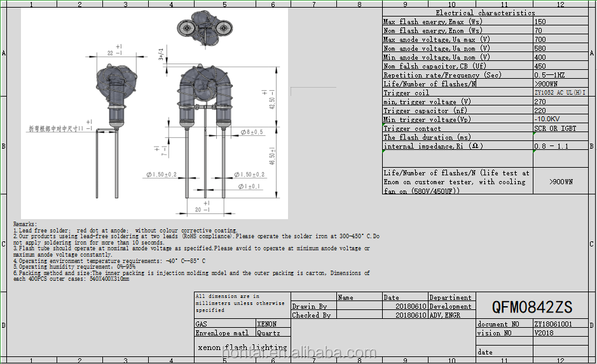Click the 'Electrical characteristics' table header

pos(485,13)
